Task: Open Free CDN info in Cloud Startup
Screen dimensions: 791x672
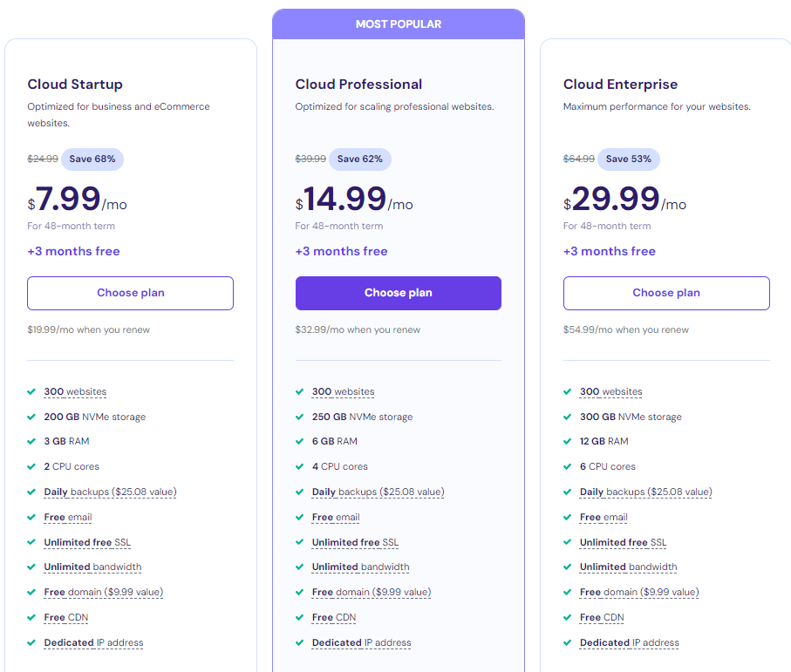Action: click(66, 618)
